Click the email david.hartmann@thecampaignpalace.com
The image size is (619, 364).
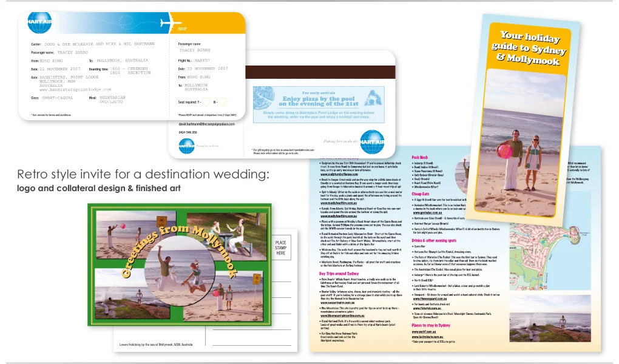pyautogui.click(x=206, y=124)
